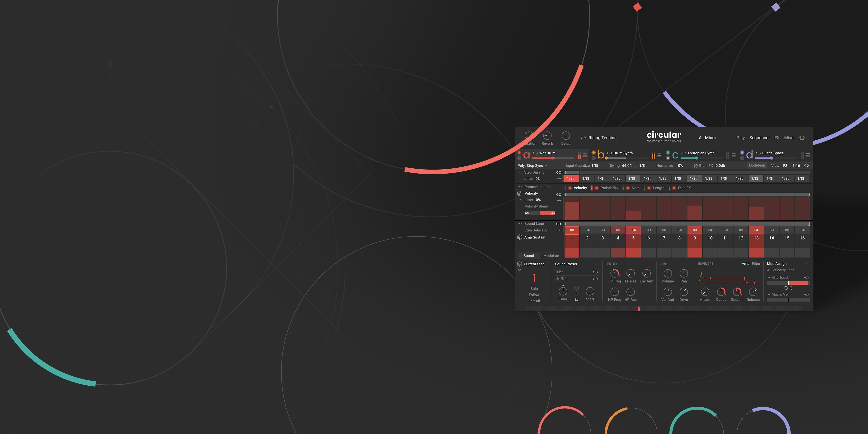Open the Mixer tab
The width and height of the screenshot is (868, 434).
(790, 138)
